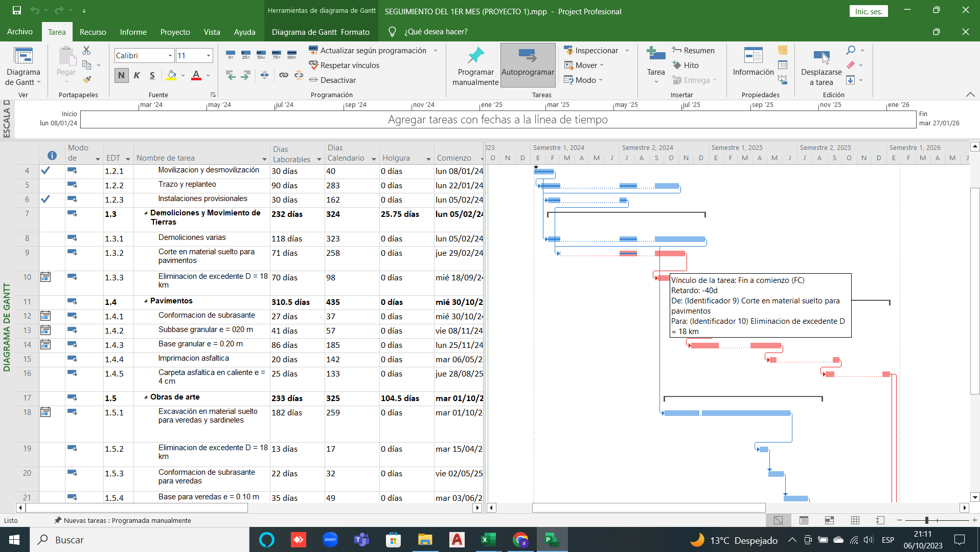The image size is (980, 552).
Task: Collapse the Obras de arte summary task
Action: [x=146, y=397]
